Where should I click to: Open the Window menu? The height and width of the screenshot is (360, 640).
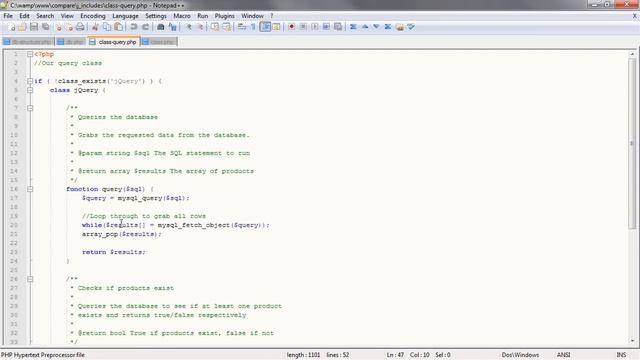pyautogui.click(x=252, y=16)
